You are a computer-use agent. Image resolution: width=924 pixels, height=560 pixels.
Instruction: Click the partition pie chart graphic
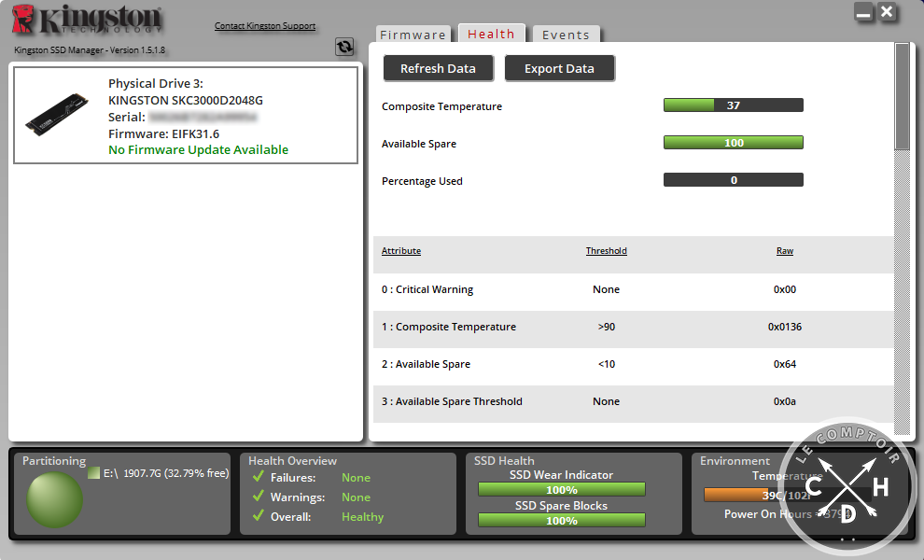pyautogui.click(x=55, y=499)
